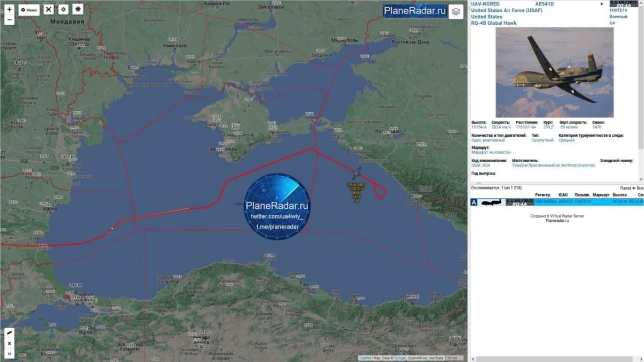The height and width of the screenshot is (362, 644).
Task: Click the Военный category label
Action: coord(618,17)
